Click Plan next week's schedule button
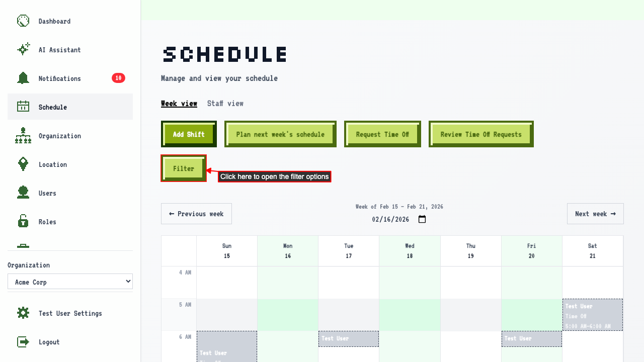This screenshot has height=362, width=644. point(280,134)
